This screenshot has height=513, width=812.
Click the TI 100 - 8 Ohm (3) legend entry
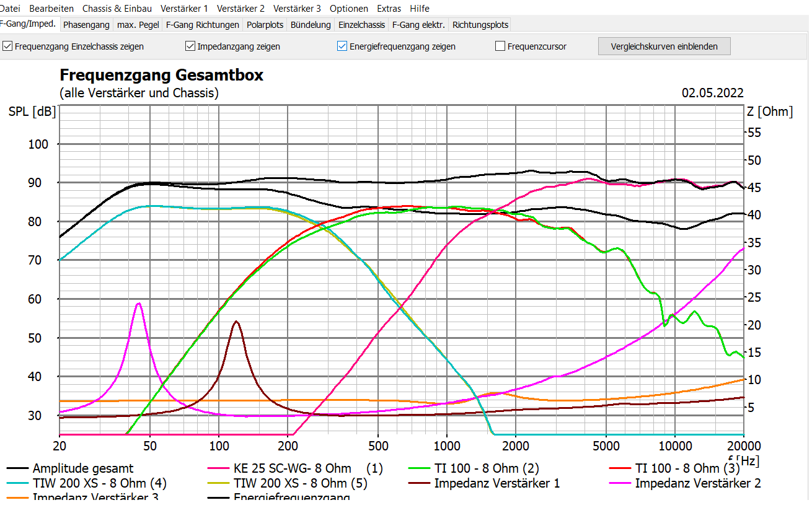675,468
